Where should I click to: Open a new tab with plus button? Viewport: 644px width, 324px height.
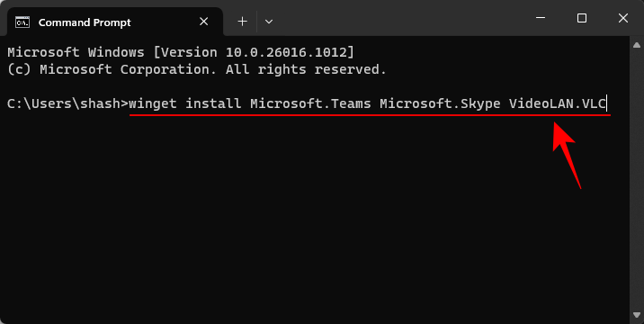[x=242, y=22]
